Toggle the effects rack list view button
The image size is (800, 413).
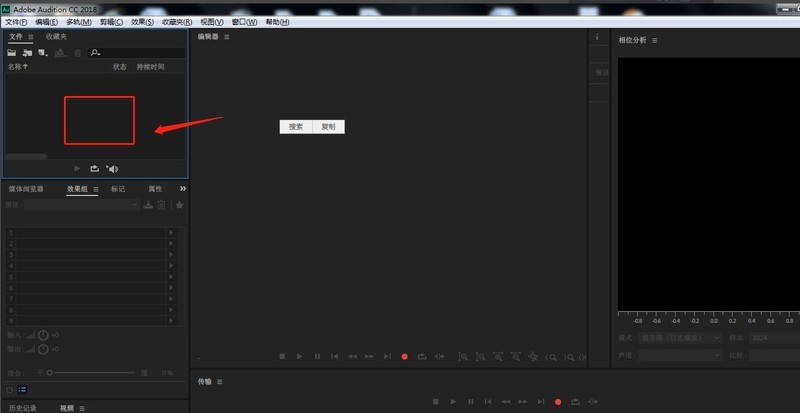[22, 389]
